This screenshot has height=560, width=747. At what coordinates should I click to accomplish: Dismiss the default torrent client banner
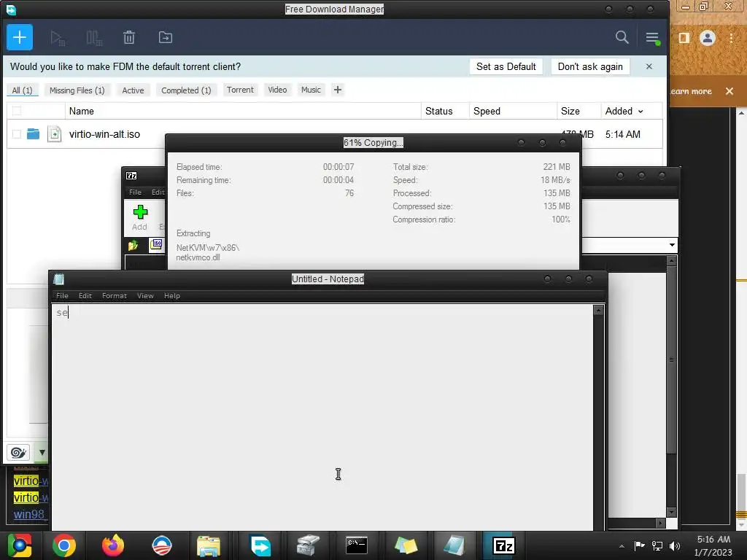click(x=649, y=66)
